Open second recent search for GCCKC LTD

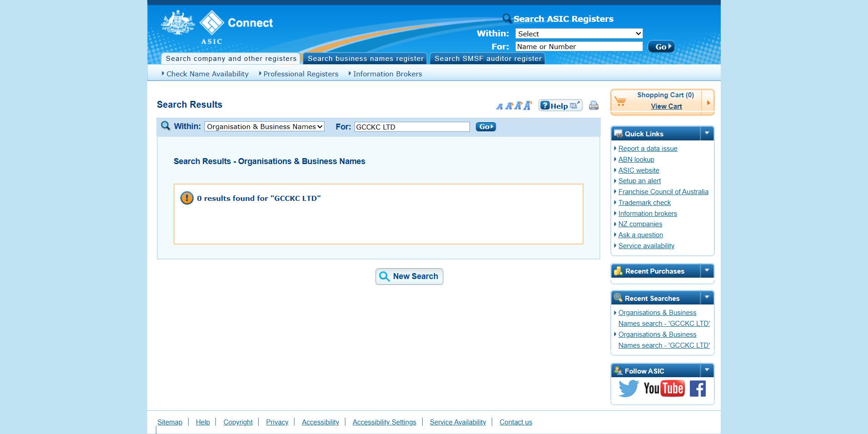(664, 340)
